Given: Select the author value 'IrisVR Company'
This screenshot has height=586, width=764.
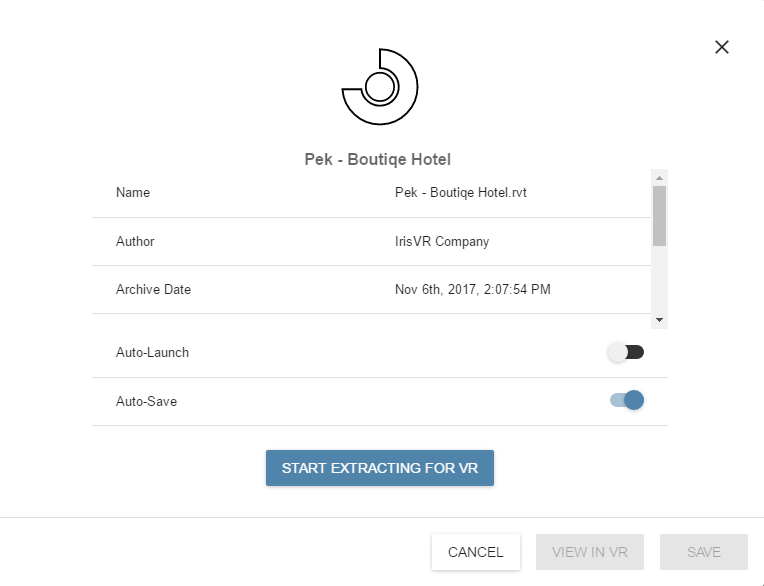Looking at the screenshot, I should [442, 242].
